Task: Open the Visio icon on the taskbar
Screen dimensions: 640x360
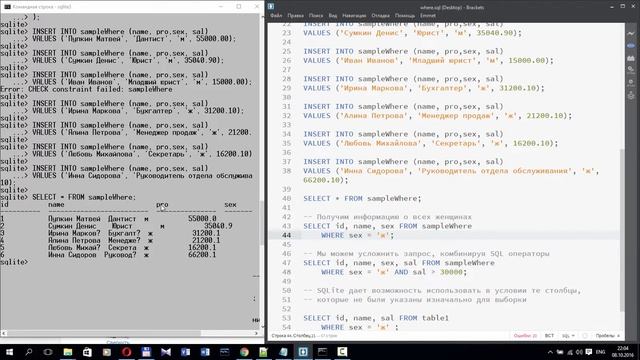Action: point(185,351)
